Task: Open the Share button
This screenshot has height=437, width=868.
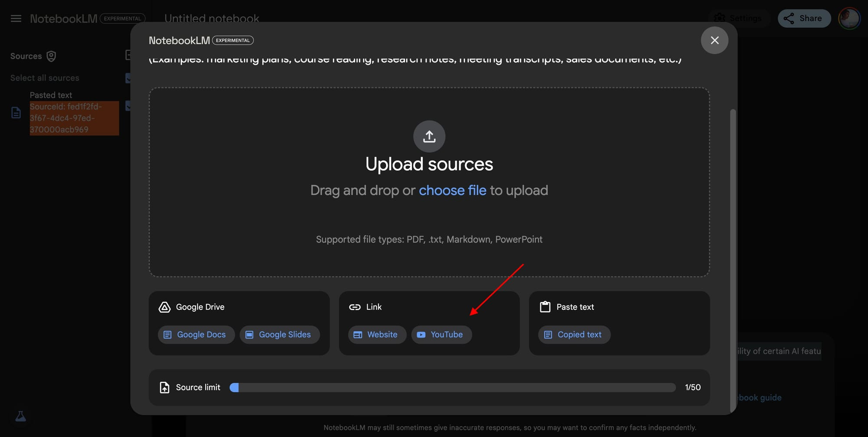Action: tap(804, 18)
